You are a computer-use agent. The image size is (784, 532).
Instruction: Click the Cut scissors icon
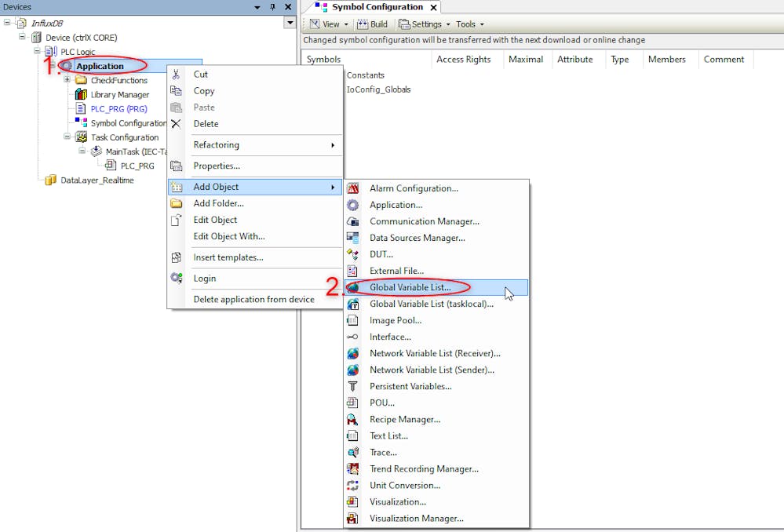click(176, 75)
